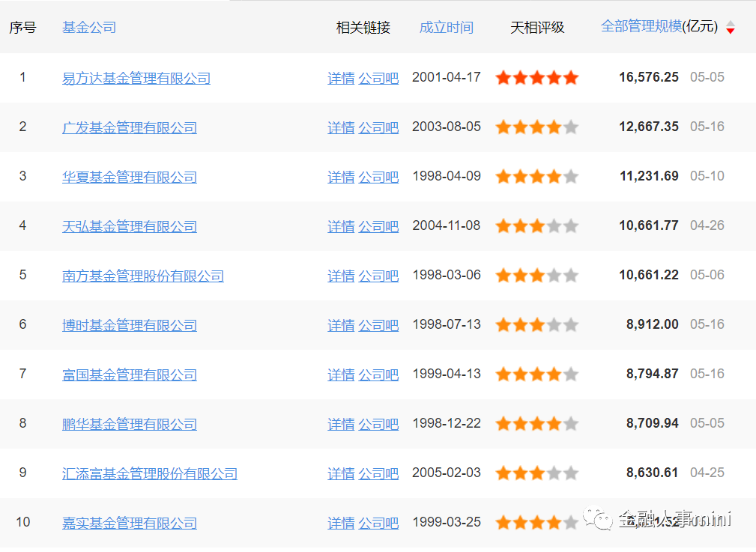
Task: Click the star rating of 天弘基金
Action: pos(537,226)
